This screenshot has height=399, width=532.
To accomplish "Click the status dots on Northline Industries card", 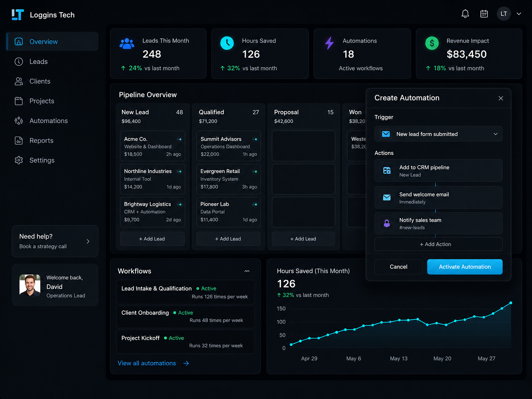I will click(x=179, y=171).
